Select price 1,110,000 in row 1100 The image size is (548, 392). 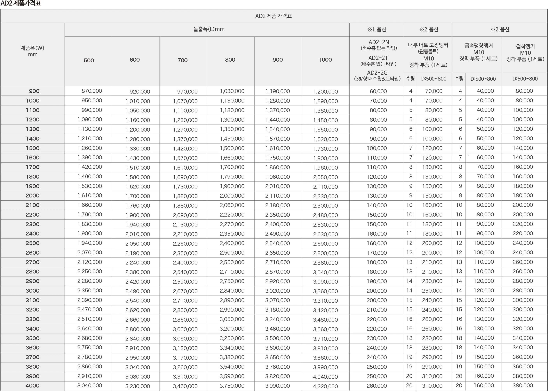[x=185, y=111]
